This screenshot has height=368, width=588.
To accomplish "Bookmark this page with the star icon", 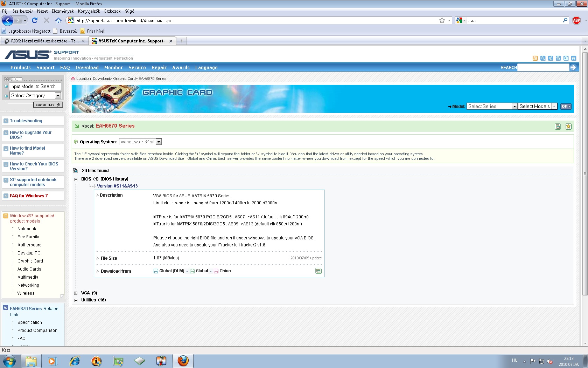I will pos(442,20).
